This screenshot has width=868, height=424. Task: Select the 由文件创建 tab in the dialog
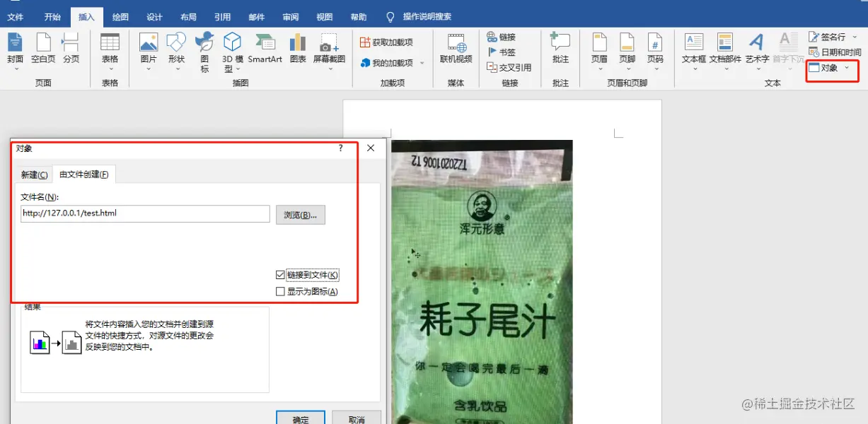click(83, 175)
